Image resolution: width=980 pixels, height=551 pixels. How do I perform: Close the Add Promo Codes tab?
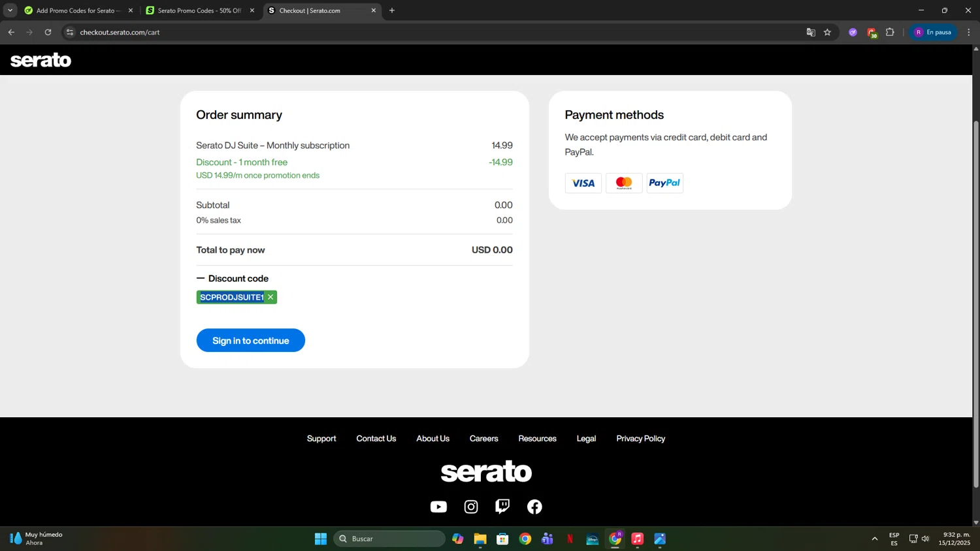click(x=131, y=10)
